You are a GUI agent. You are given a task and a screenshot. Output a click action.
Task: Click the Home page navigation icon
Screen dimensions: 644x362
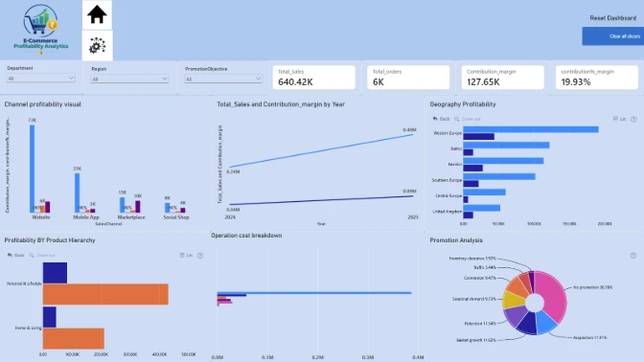[97, 14]
